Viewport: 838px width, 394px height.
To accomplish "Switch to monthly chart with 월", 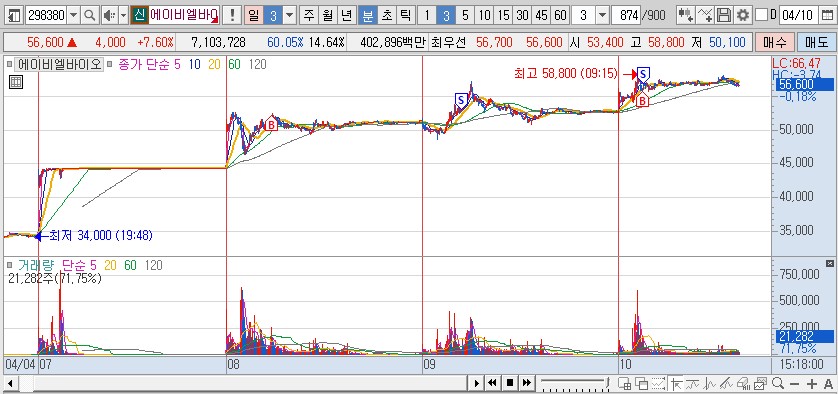I will pyautogui.click(x=327, y=15).
